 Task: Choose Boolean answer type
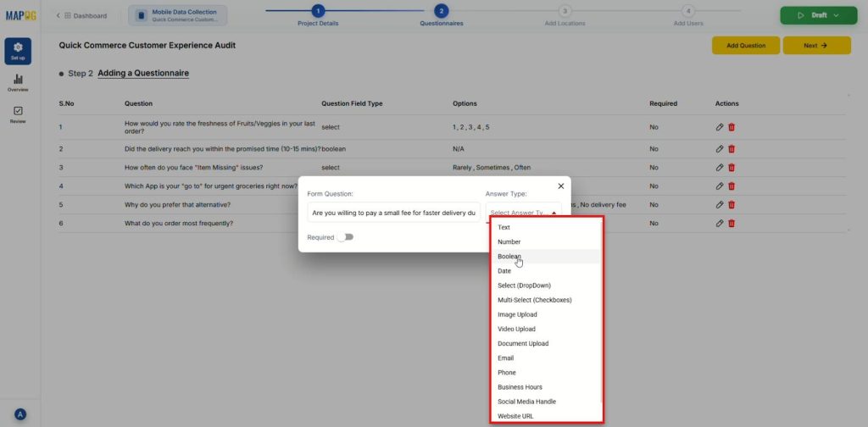pos(545,256)
